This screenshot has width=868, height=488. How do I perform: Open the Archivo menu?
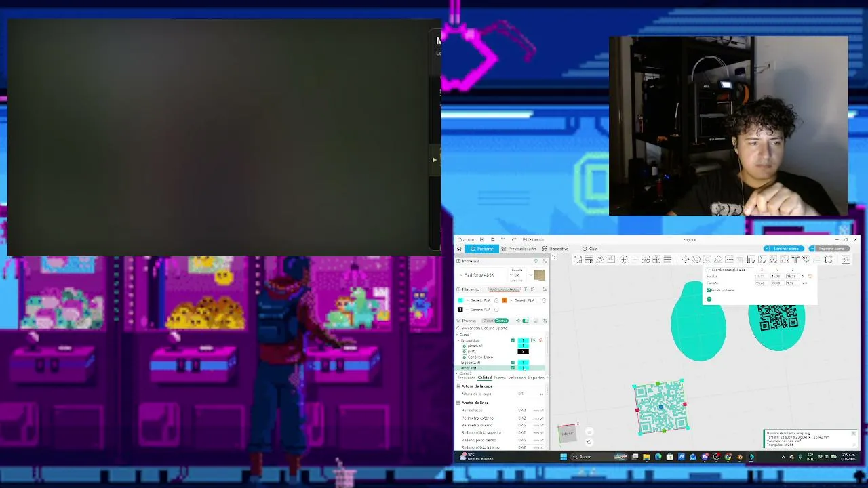tap(467, 239)
